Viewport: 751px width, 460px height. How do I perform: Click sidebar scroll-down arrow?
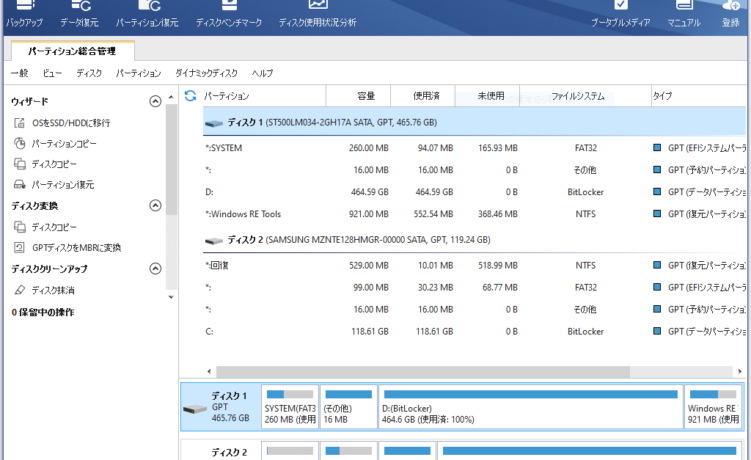[171, 297]
